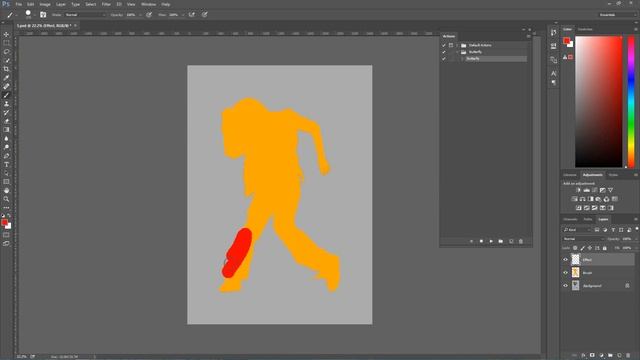Open the Flow slider dropdown in options bar
Image resolution: width=640 pixels, height=360 pixels.
click(x=183, y=15)
